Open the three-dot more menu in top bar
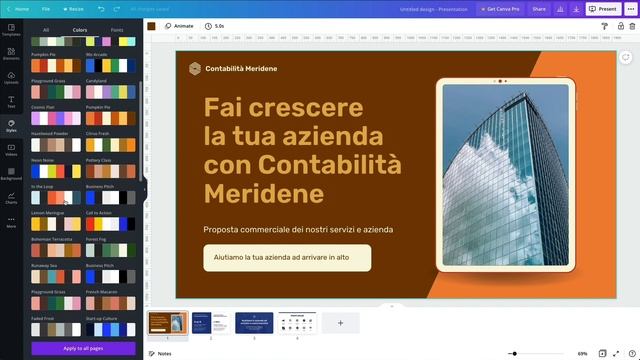This screenshot has height=360, width=640. tap(631, 9)
